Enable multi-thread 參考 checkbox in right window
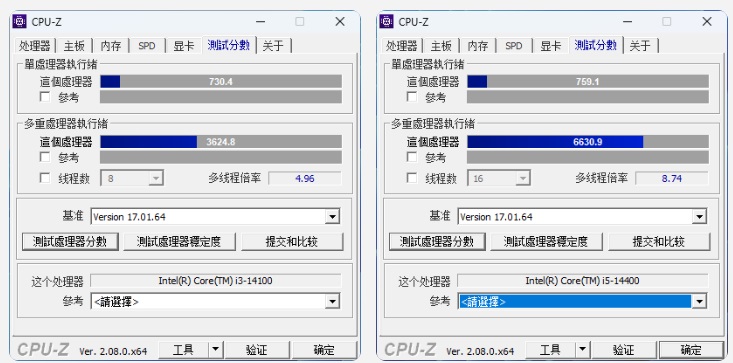This screenshot has width=733, height=363. [412, 157]
